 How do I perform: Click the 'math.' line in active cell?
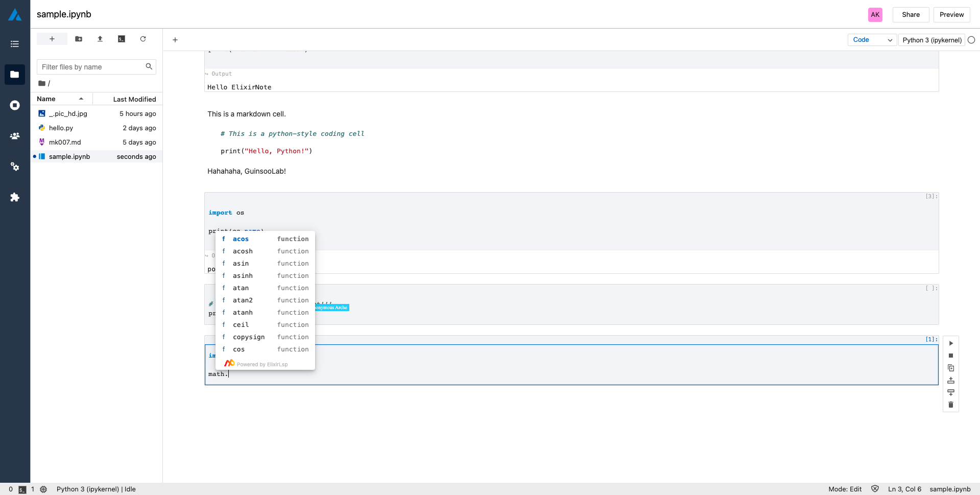(x=218, y=374)
